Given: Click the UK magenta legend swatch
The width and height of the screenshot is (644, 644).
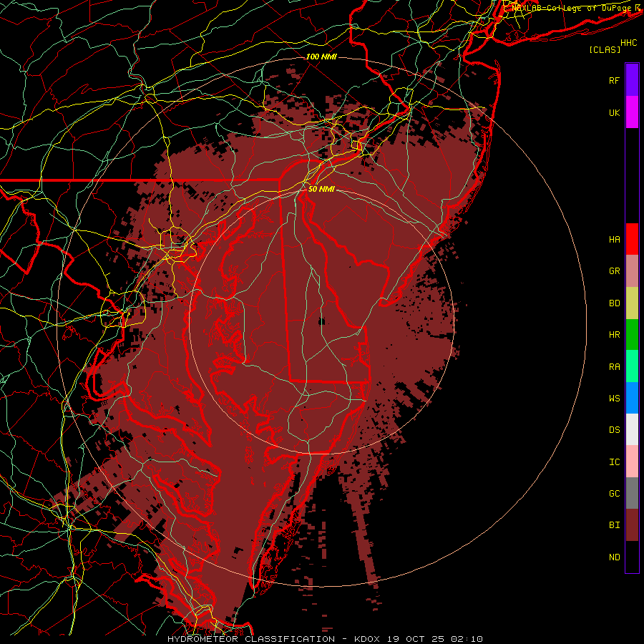Looking at the screenshot, I should [x=632, y=112].
